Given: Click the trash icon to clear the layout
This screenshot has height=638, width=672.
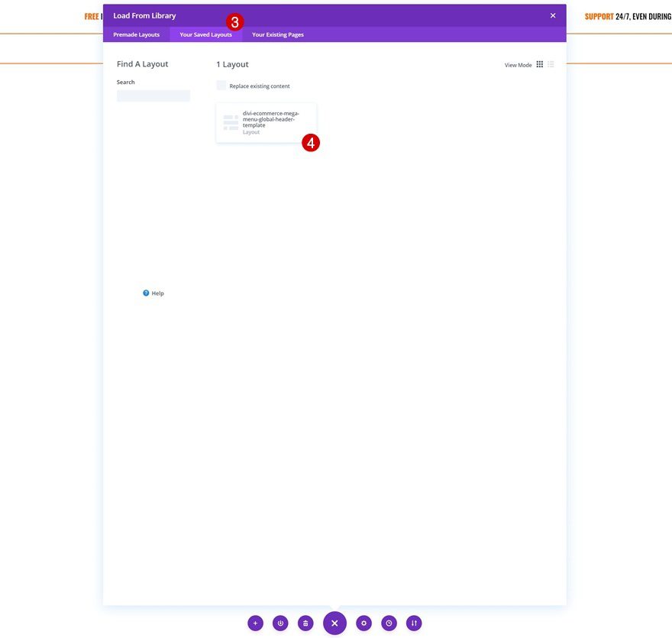Looking at the screenshot, I should click(x=304, y=621).
